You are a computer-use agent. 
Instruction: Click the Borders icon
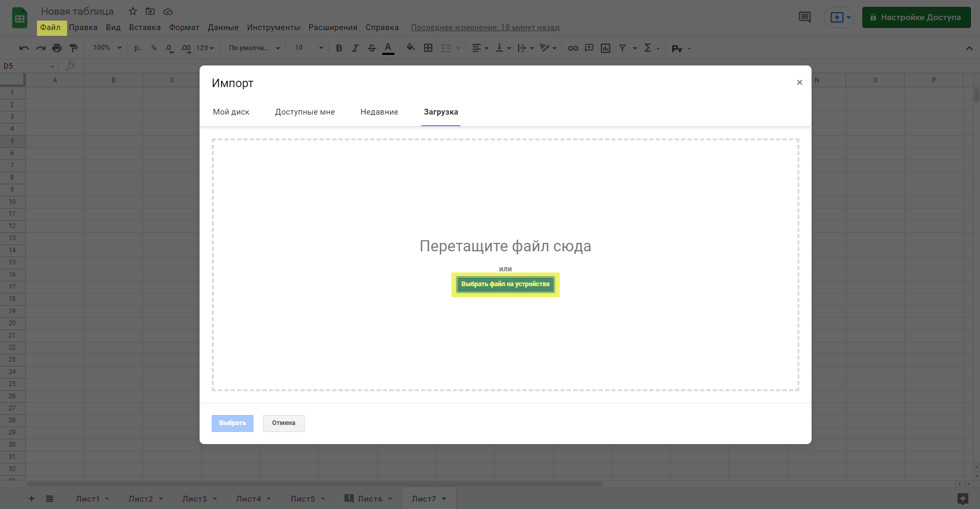pos(428,48)
